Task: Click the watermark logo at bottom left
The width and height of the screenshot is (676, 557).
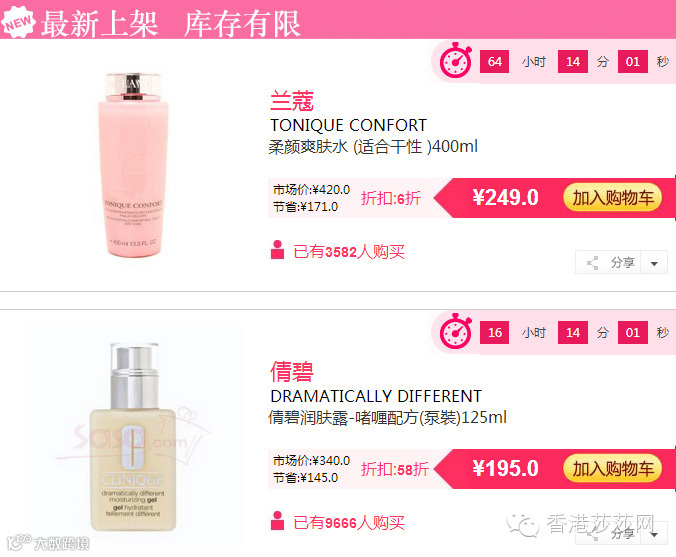Action: click(x=48, y=543)
